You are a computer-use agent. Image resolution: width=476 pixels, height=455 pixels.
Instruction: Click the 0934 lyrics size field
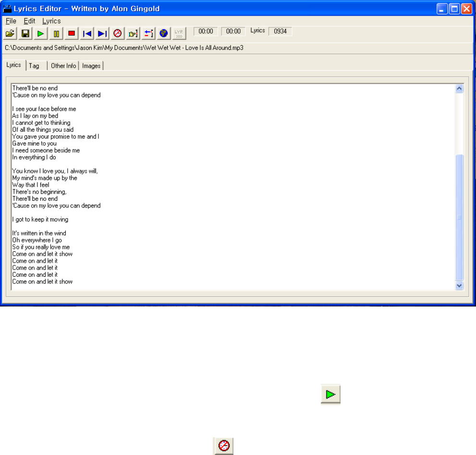click(280, 31)
